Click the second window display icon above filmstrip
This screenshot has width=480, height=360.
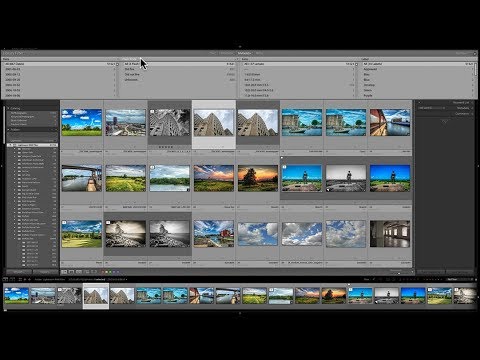point(12,279)
